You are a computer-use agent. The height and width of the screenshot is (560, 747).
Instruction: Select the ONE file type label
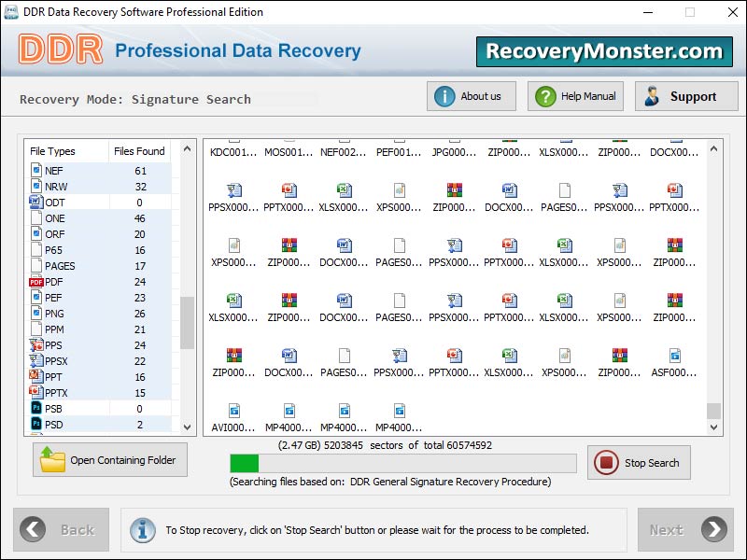(55, 218)
